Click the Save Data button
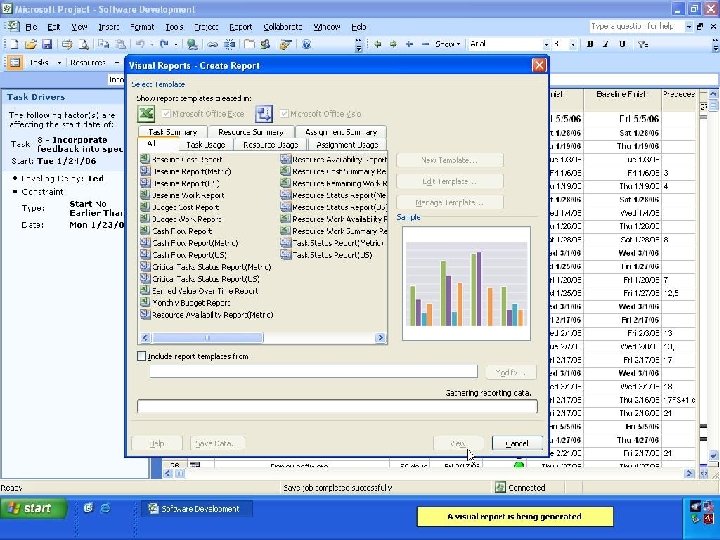720x540 pixels. (x=217, y=443)
